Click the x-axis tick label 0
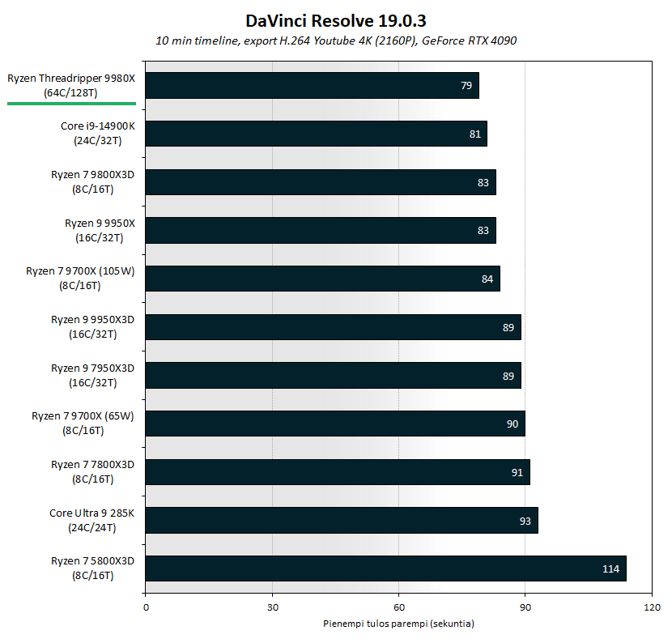The image size is (672, 643). (x=147, y=607)
